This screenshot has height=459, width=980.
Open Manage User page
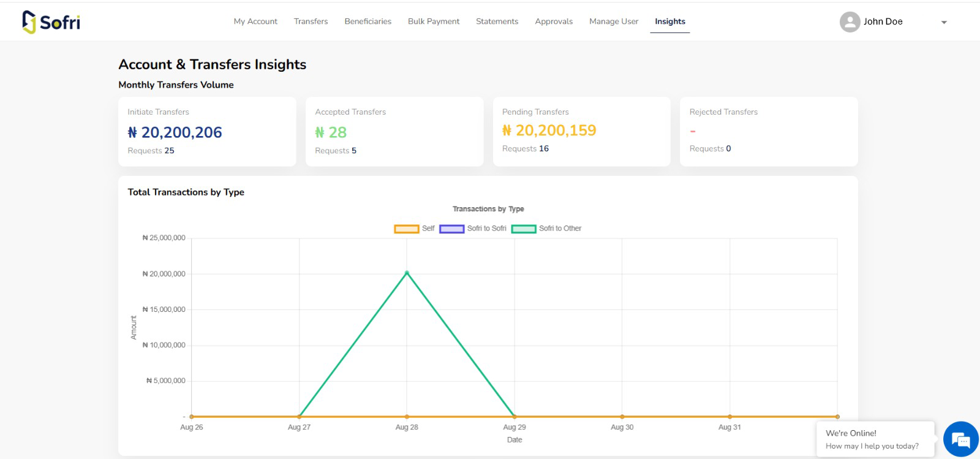[x=614, y=21]
